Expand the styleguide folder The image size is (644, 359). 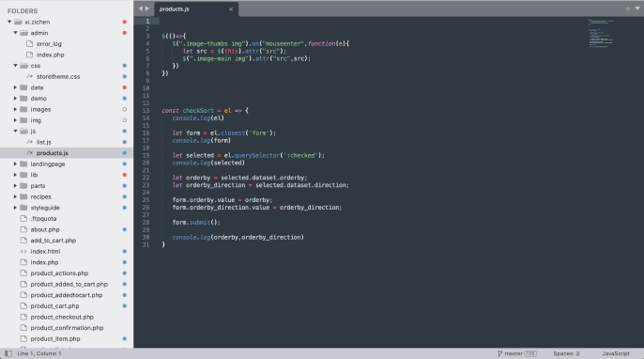(x=16, y=208)
